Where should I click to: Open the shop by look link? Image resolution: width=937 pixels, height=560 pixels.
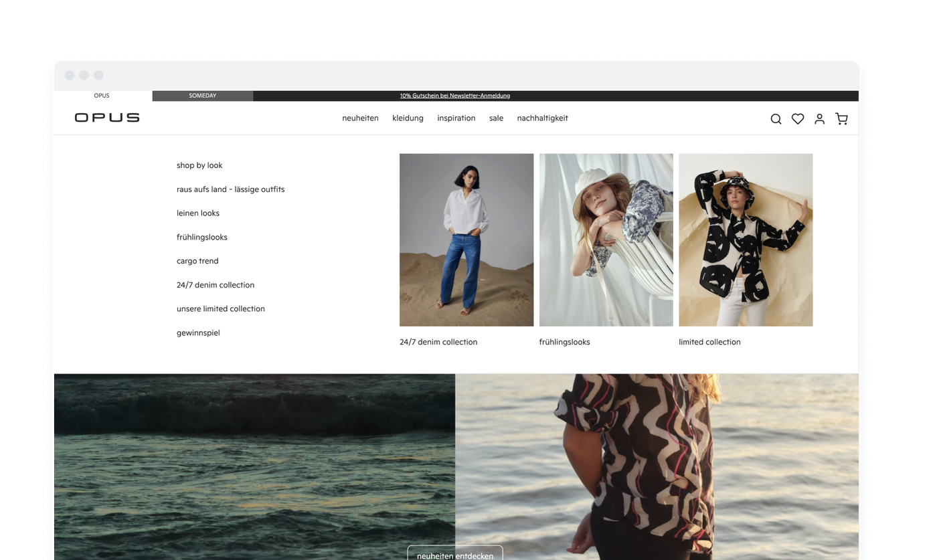(199, 165)
